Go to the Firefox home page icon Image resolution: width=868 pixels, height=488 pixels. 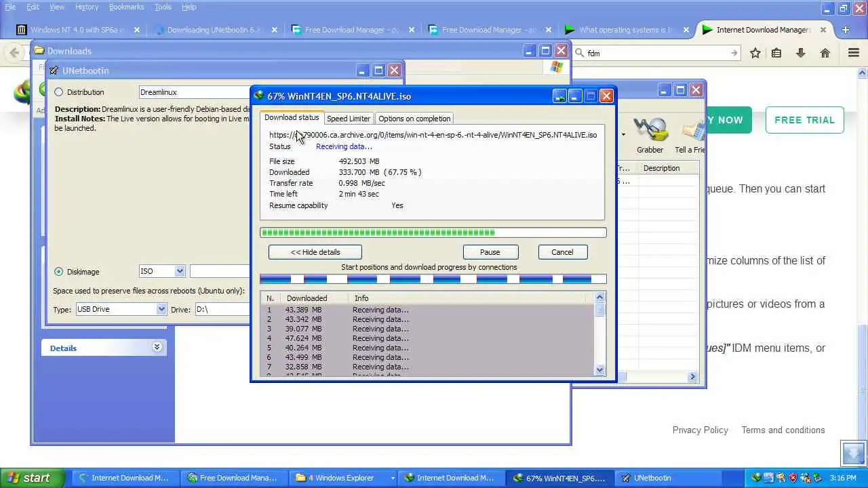(825, 53)
